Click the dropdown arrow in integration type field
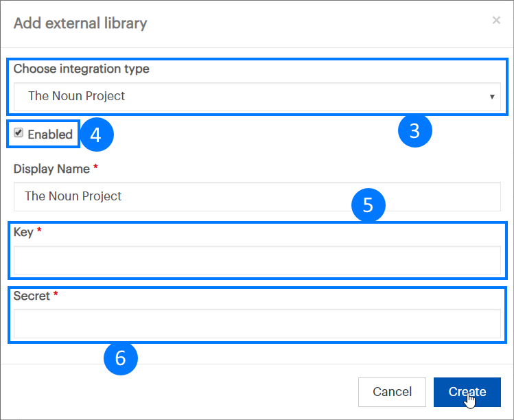The height and width of the screenshot is (420, 514). 492,97
